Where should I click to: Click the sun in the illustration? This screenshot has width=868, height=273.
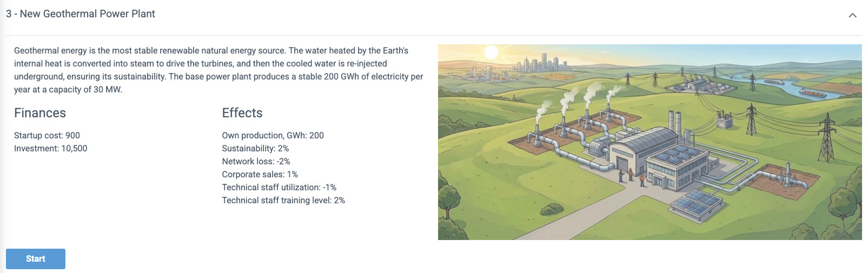[491, 52]
